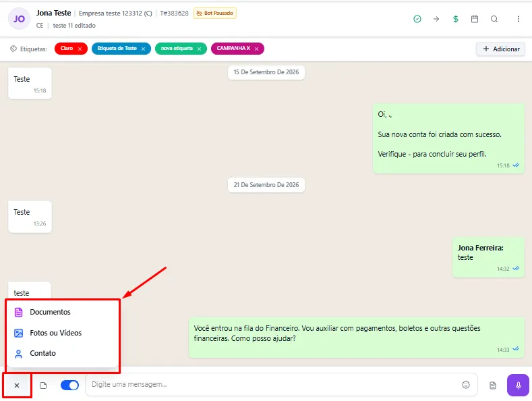Click the green check-circle resolve icon

[x=417, y=19]
